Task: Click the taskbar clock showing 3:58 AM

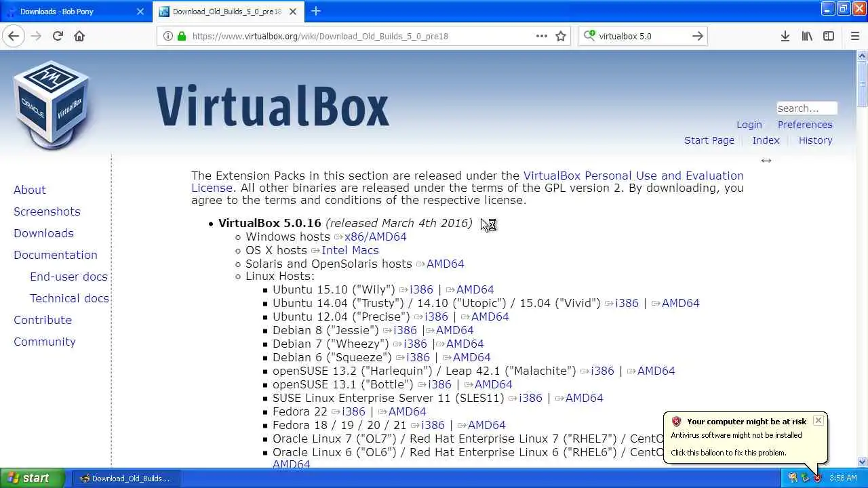Action: 843,478
